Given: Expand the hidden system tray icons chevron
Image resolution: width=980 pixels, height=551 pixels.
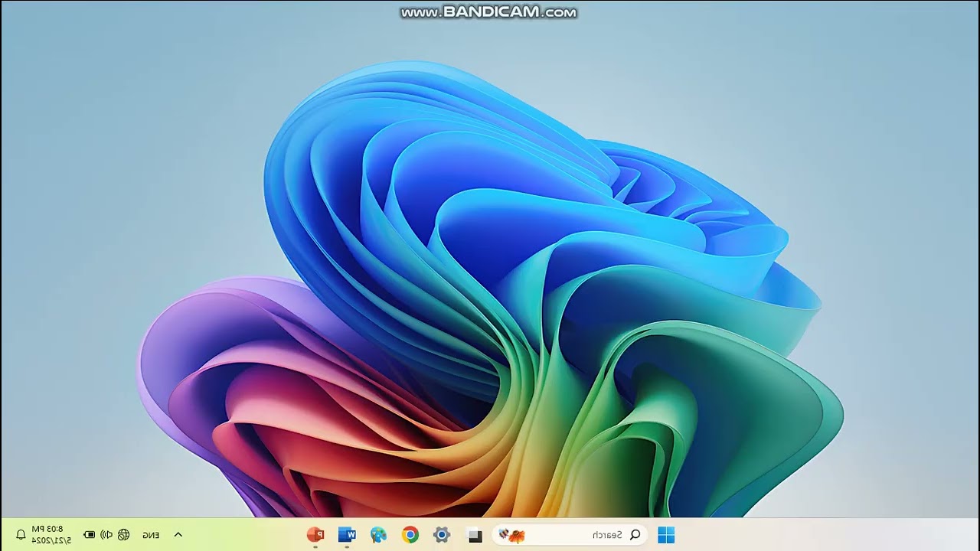Looking at the screenshot, I should click(x=178, y=535).
